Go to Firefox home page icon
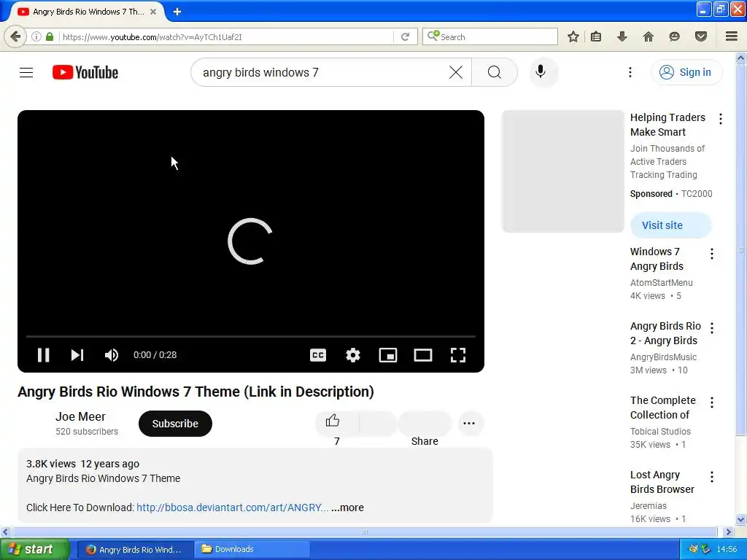 pos(648,36)
